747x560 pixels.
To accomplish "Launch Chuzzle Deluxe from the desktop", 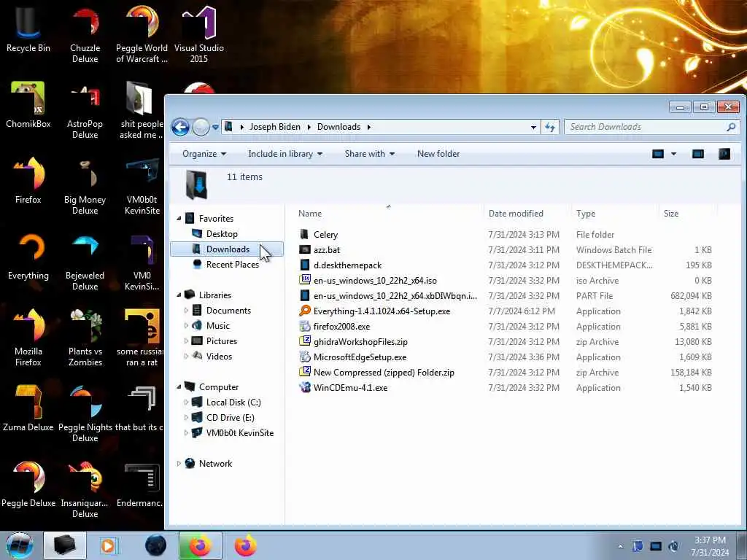I will [x=85, y=35].
